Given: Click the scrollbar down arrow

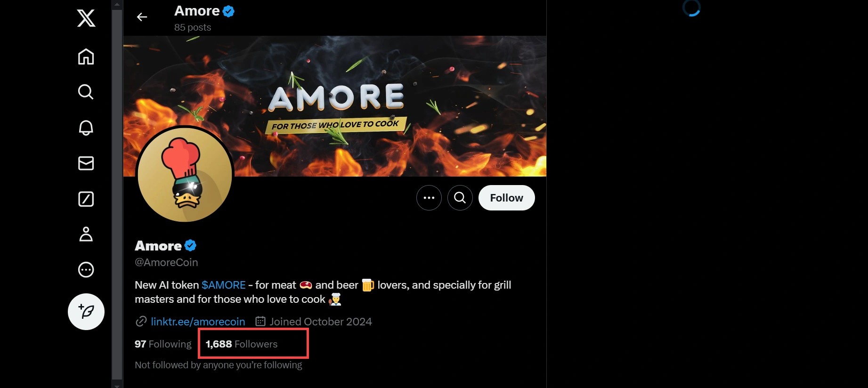Looking at the screenshot, I should (117, 385).
